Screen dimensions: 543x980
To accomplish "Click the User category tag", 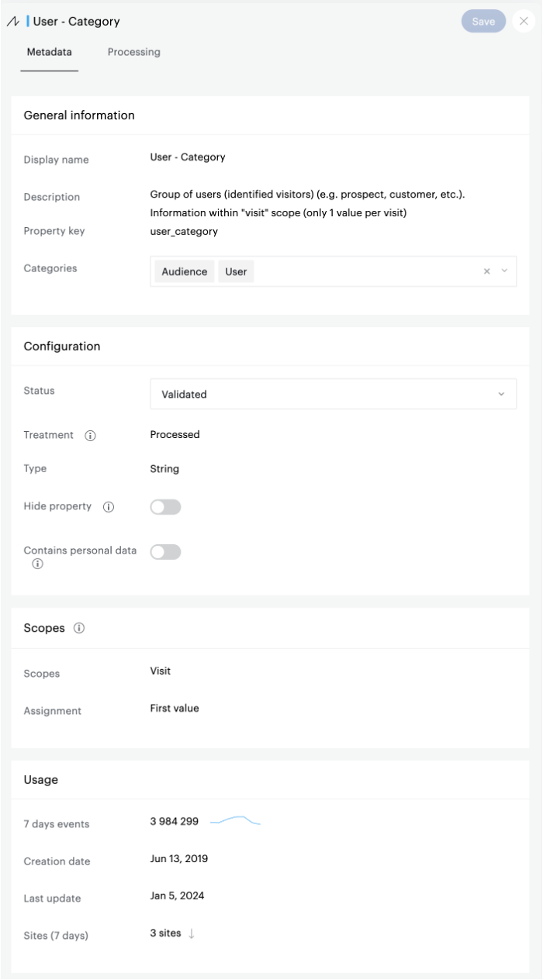I will point(236,272).
